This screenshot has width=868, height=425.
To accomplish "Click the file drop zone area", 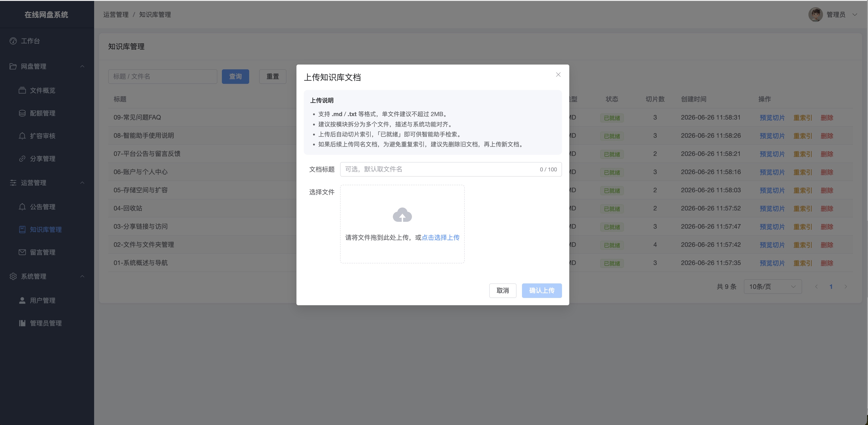I will (402, 224).
